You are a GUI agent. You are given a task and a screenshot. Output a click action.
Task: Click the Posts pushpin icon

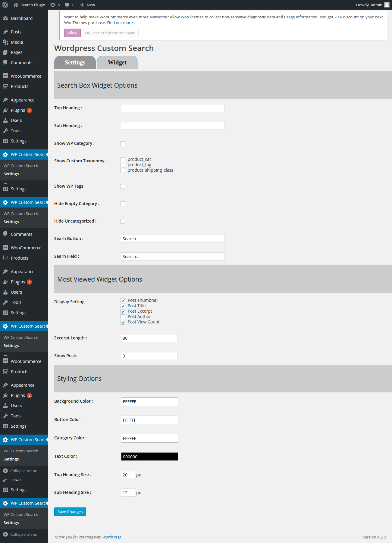[5, 32]
